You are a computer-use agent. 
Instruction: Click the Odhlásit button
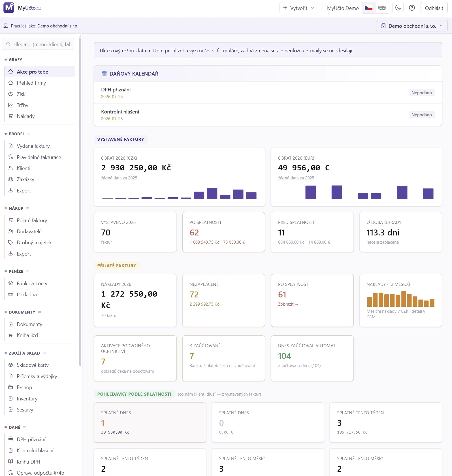(x=434, y=8)
